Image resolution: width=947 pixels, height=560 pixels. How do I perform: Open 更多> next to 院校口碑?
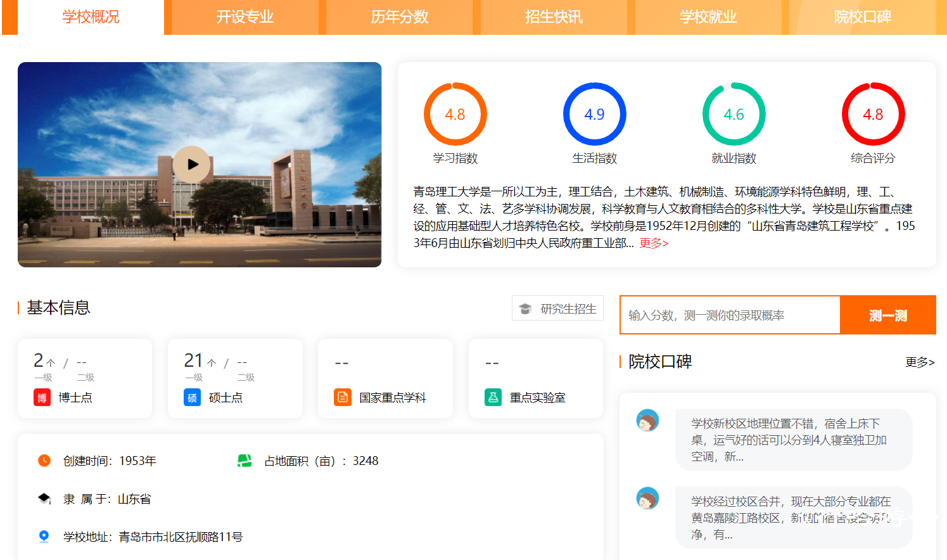(920, 362)
